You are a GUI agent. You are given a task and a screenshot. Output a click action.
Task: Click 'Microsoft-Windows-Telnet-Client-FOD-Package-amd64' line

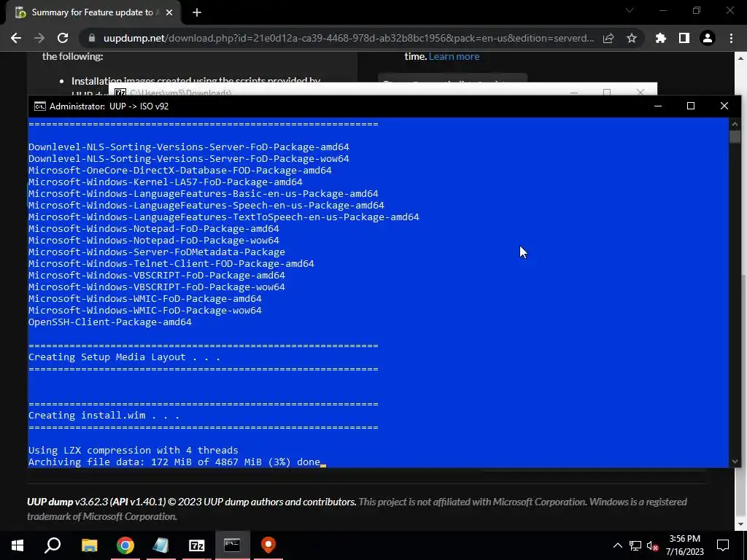(x=171, y=264)
